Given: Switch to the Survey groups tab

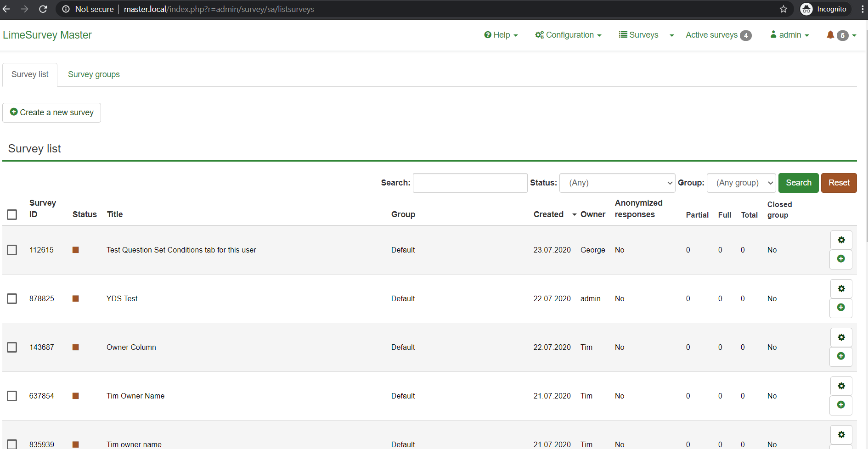Looking at the screenshot, I should [94, 74].
